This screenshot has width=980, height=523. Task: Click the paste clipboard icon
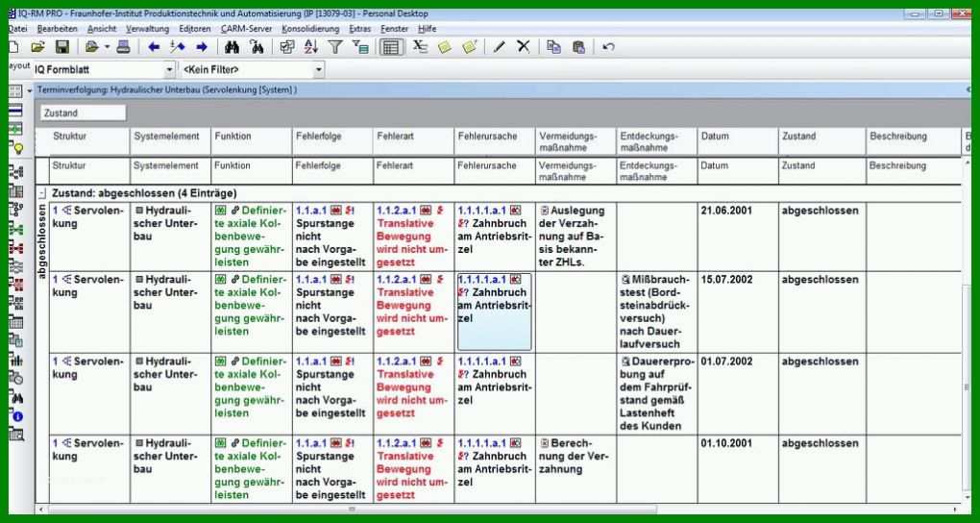pyautogui.click(x=578, y=47)
